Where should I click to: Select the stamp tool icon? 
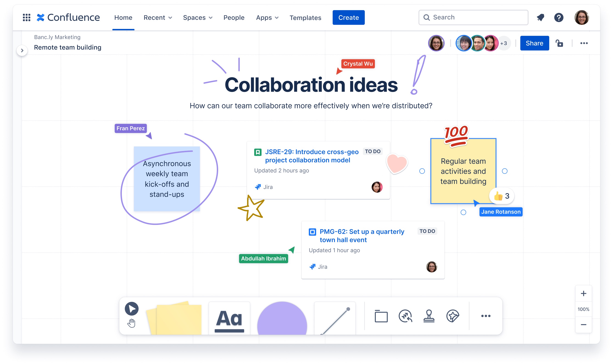click(429, 316)
